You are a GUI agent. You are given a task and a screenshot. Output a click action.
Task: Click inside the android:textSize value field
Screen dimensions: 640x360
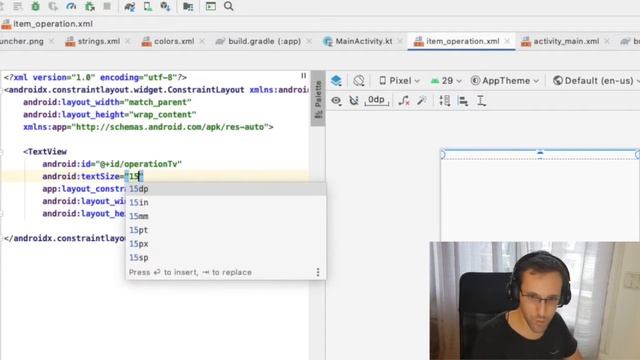(x=134, y=176)
